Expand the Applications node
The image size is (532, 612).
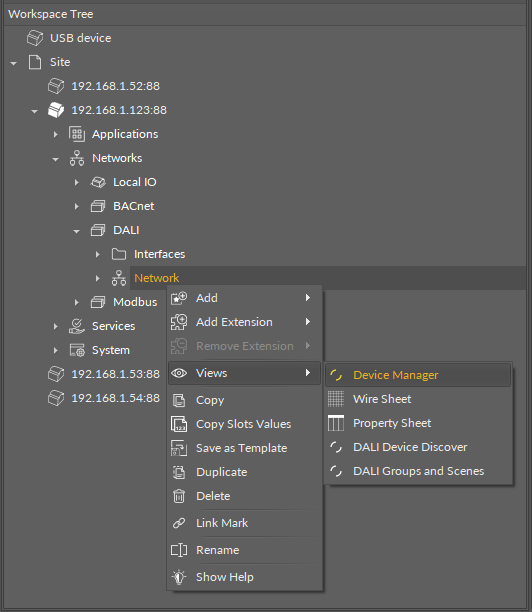[55, 134]
